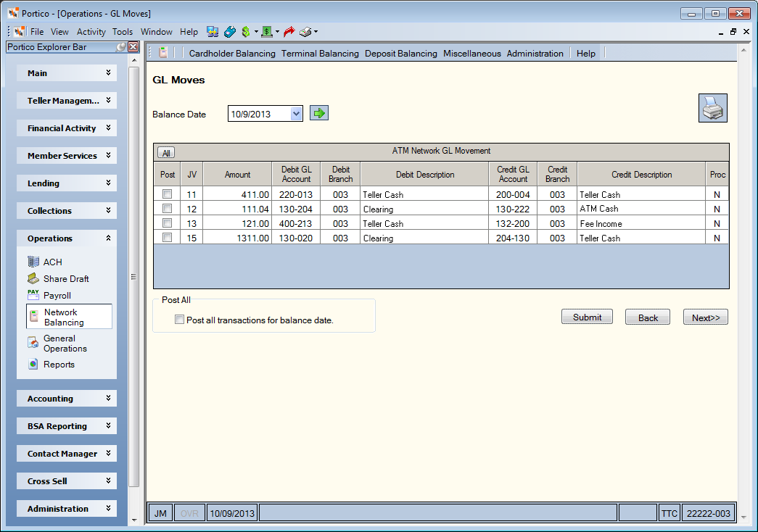The image size is (758, 532).
Task: Click the green arrow go button
Action: click(319, 113)
